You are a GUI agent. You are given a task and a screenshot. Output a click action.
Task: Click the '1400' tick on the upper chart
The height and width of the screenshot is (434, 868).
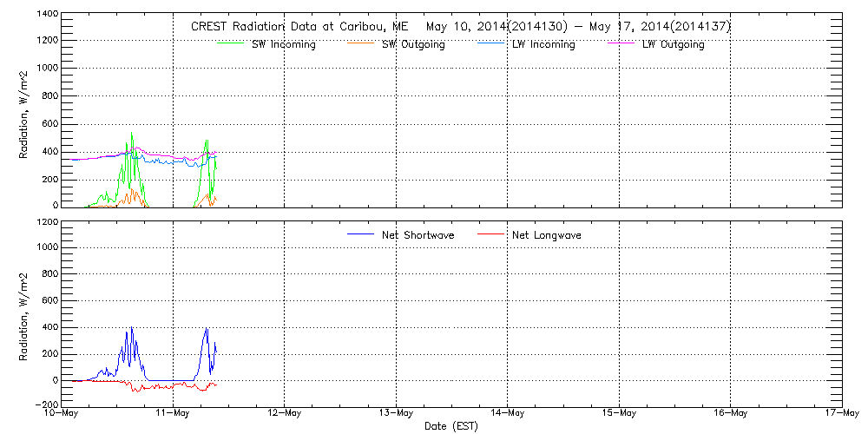click(x=47, y=15)
